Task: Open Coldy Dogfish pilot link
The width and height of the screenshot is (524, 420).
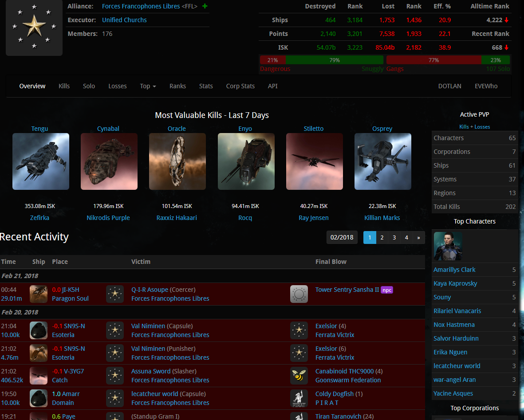Action: [x=335, y=394]
